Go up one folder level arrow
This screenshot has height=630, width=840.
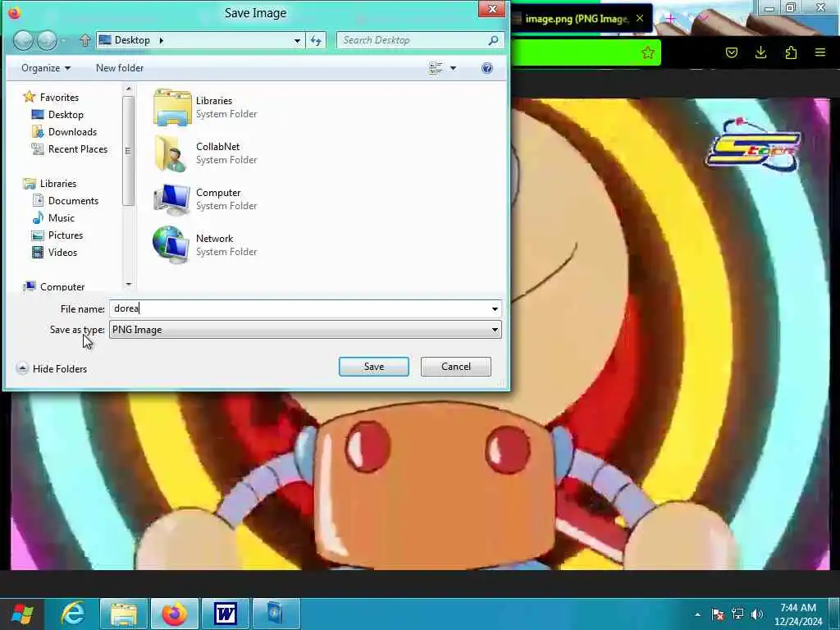click(x=85, y=40)
